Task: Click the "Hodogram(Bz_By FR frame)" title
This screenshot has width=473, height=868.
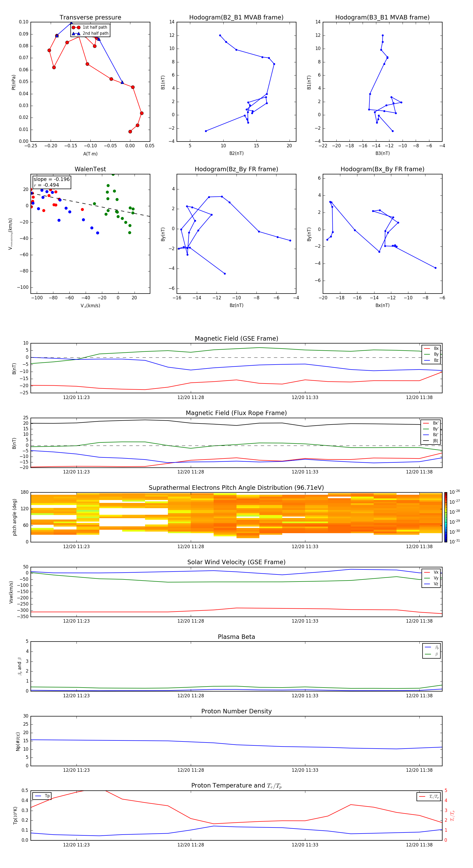Action: coord(236,169)
